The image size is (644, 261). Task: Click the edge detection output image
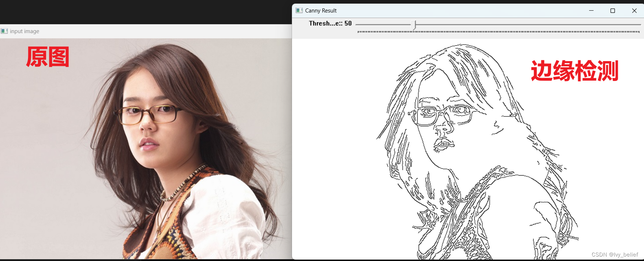[468, 149]
